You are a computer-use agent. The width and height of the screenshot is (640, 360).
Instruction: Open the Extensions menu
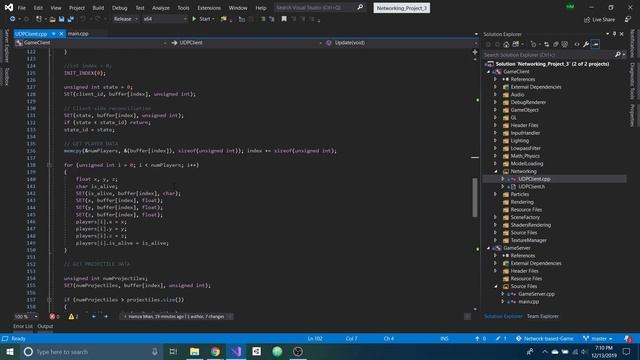[209, 8]
